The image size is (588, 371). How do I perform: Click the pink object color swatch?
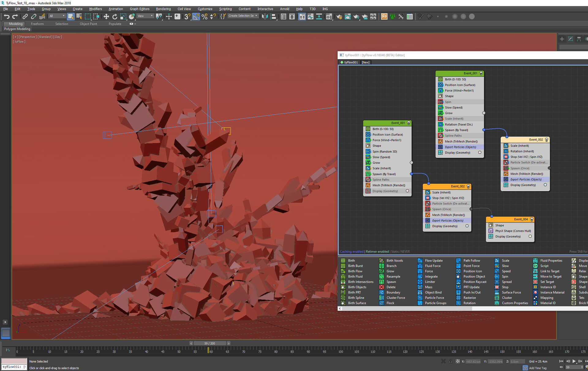(14, 361)
